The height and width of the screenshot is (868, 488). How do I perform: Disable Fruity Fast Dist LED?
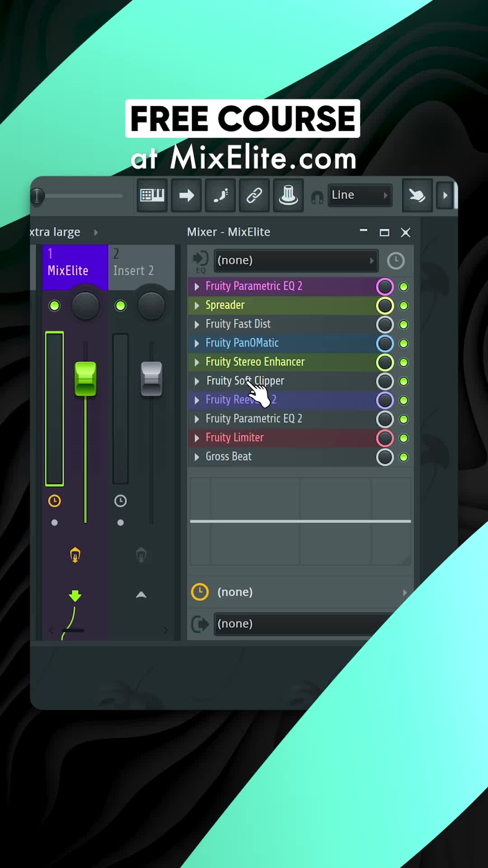pos(404,325)
